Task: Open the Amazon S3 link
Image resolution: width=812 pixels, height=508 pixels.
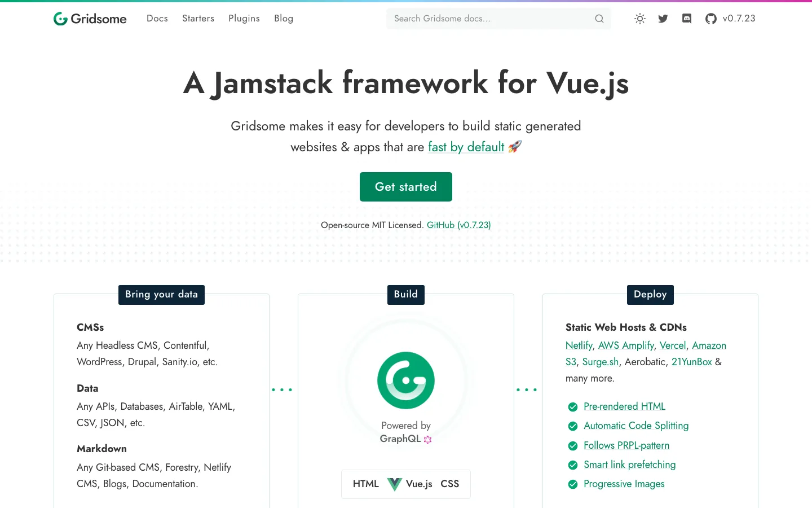Action: click(x=709, y=345)
